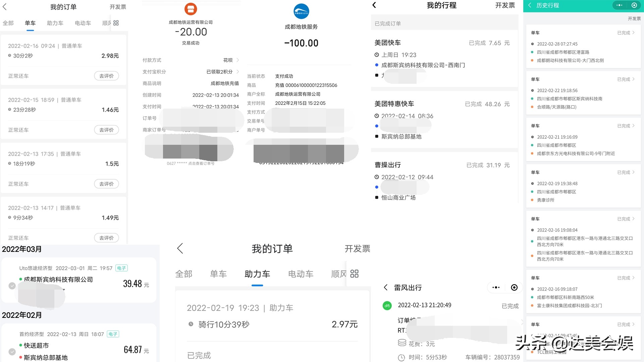Click 去评价 on the 2022-02-16 order
The image size is (644, 362).
(106, 76)
